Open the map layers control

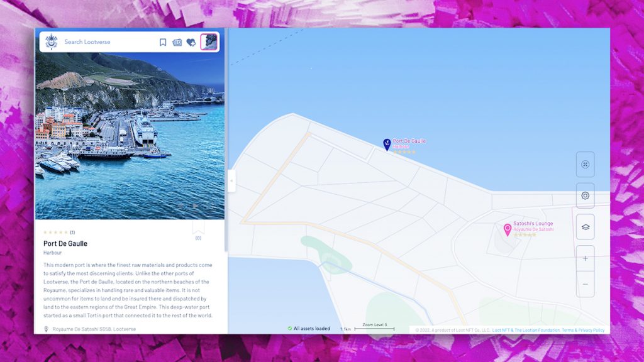pos(586,227)
